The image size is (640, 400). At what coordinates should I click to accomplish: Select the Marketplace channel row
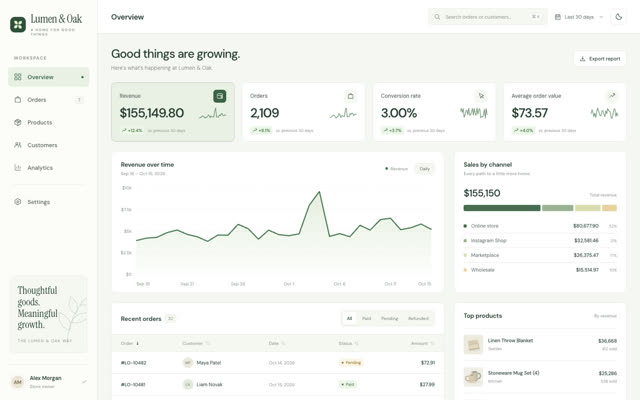pos(540,255)
